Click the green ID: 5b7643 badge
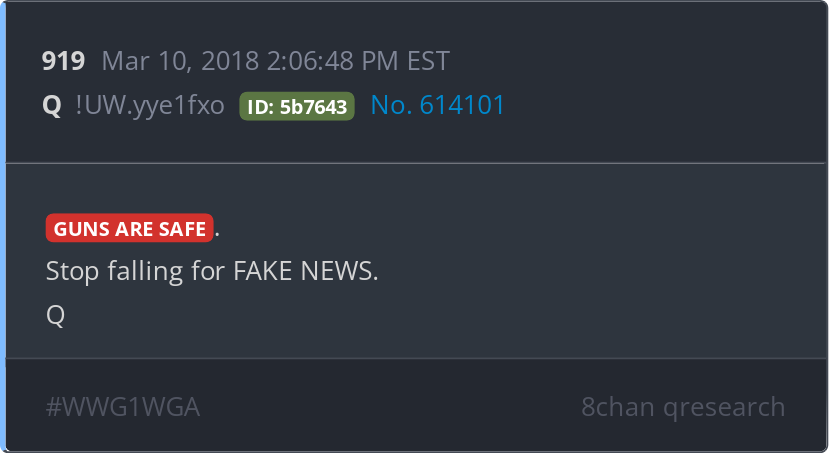The width and height of the screenshot is (830, 454). [x=297, y=106]
